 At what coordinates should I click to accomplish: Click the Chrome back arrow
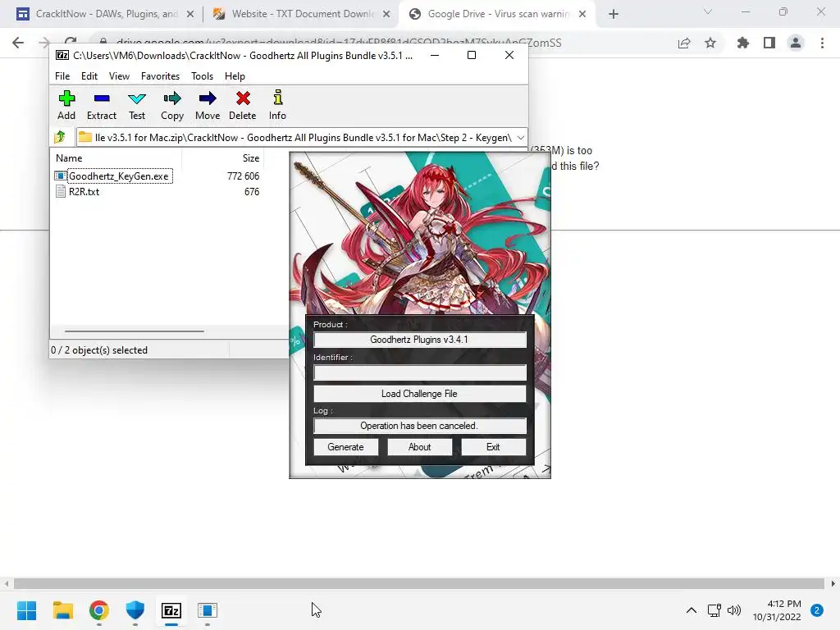click(x=18, y=43)
